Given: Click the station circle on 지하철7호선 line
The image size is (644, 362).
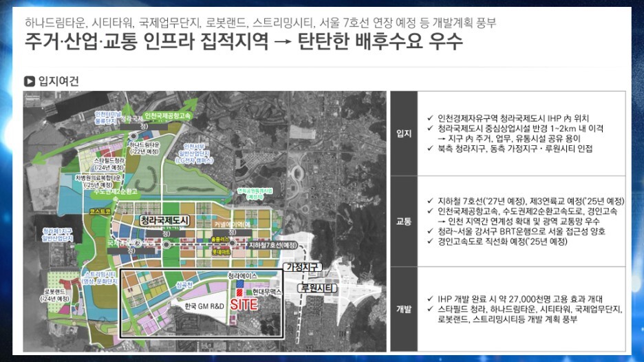Looking at the screenshot, I should click(x=233, y=244).
